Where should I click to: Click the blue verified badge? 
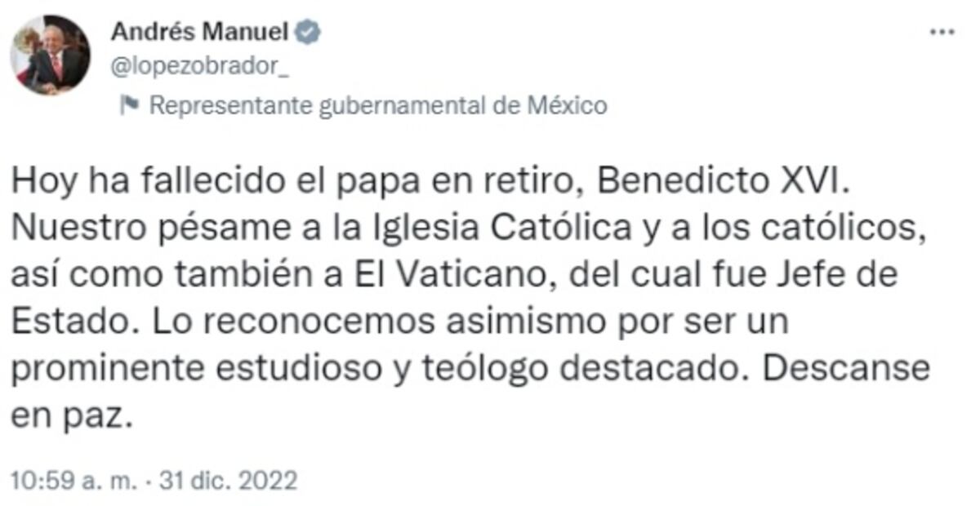pos(308,33)
